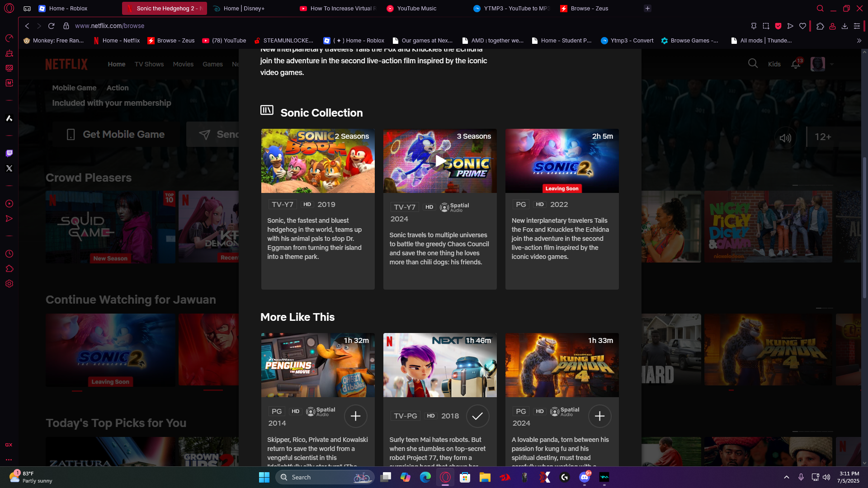The width and height of the screenshot is (868, 488).
Task: Add Penguins movie to My List
Action: (355, 416)
